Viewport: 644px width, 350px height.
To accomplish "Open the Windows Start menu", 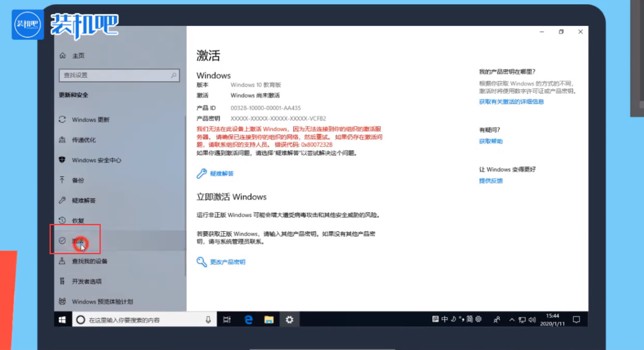I will tap(62, 320).
